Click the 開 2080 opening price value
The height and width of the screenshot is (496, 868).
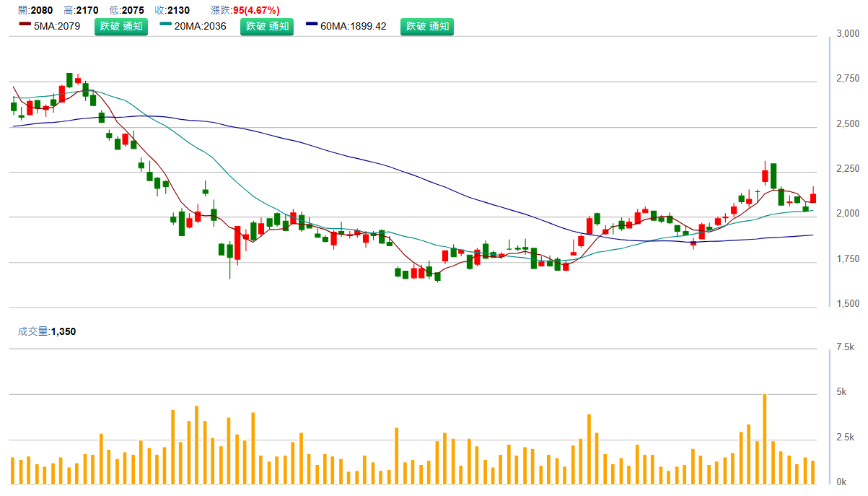point(35,10)
